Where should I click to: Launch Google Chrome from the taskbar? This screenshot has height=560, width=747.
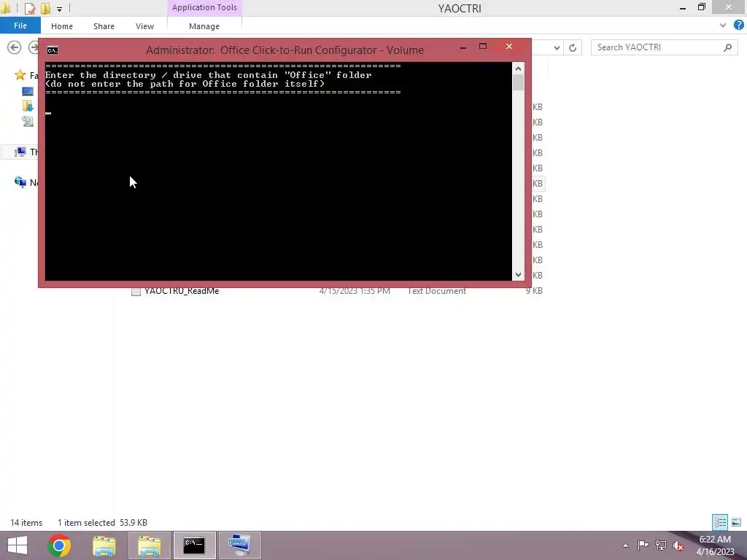(59, 545)
